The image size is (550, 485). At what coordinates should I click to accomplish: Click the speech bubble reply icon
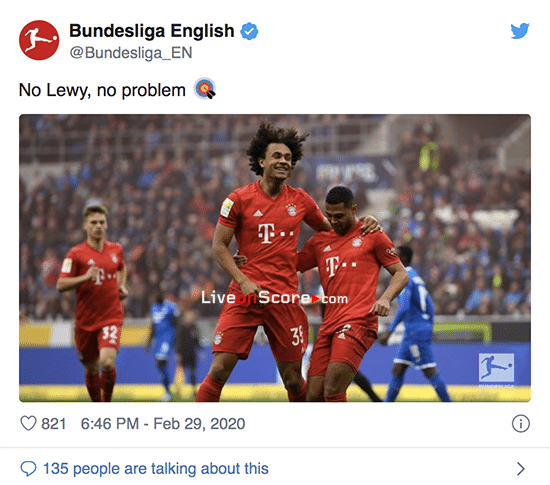coord(28,469)
